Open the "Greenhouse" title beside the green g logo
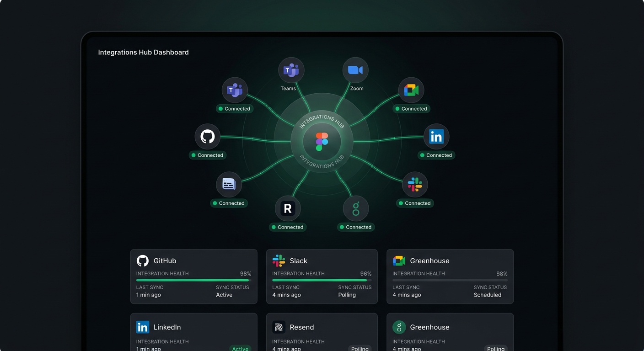 click(x=429, y=327)
